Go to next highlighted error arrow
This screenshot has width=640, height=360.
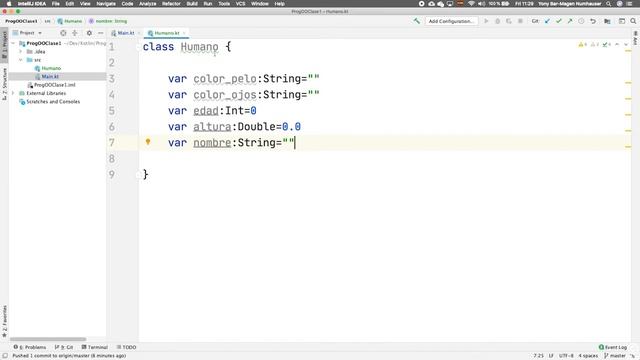[626, 44]
